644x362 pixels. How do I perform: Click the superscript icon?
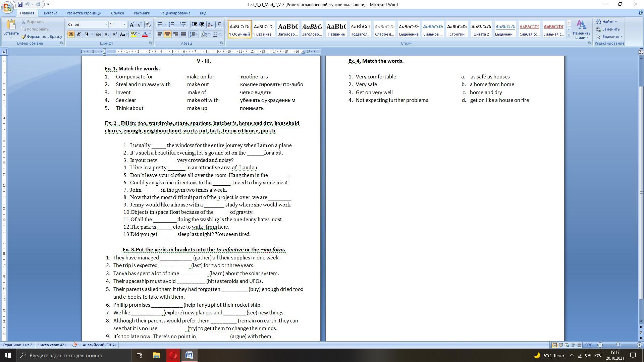click(114, 34)
